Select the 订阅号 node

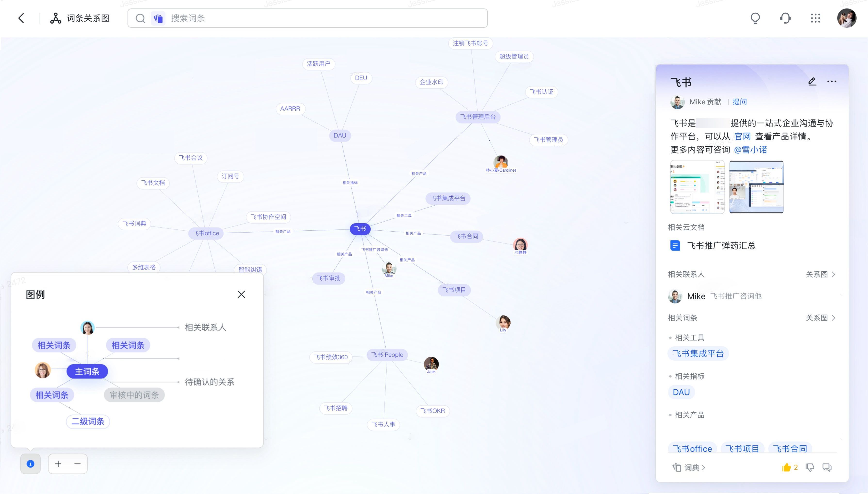point(230,176)
